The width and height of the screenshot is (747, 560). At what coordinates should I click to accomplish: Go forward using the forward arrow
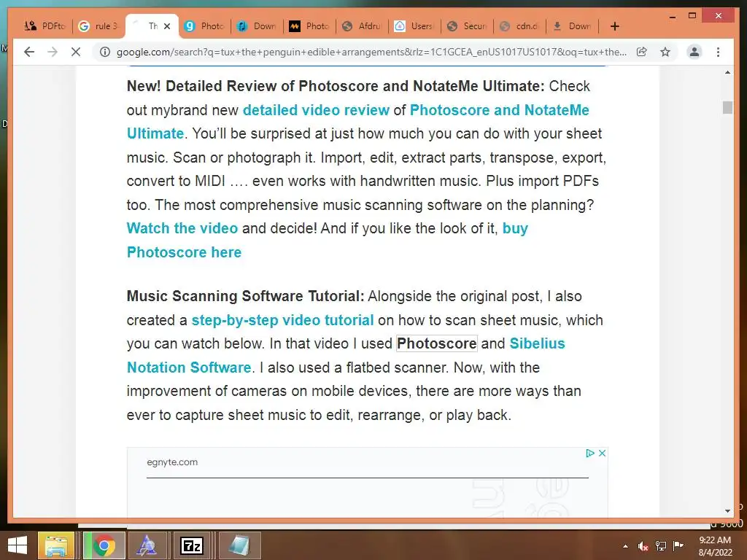[53, 52]
